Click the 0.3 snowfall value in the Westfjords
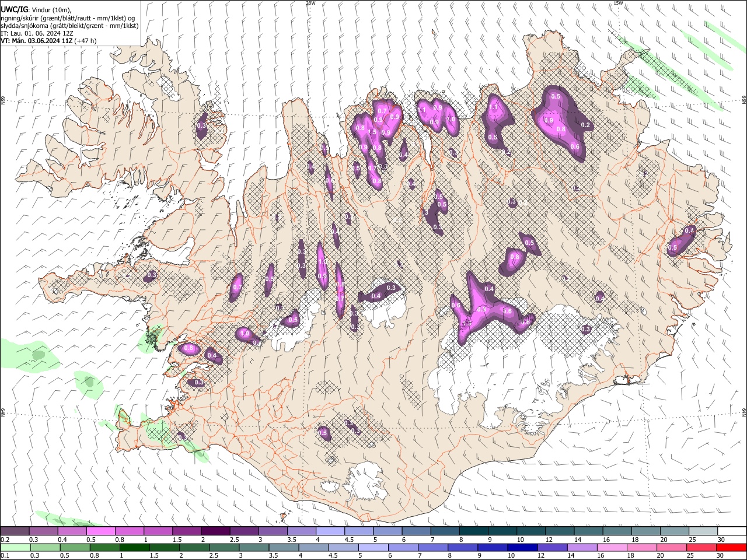 click(x=202, y=125)
